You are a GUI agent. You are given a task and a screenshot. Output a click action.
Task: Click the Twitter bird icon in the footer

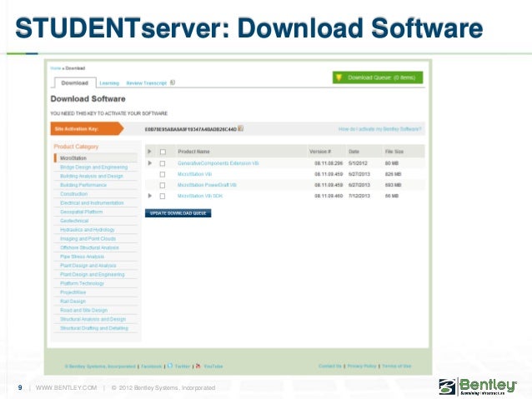(170, 366)
